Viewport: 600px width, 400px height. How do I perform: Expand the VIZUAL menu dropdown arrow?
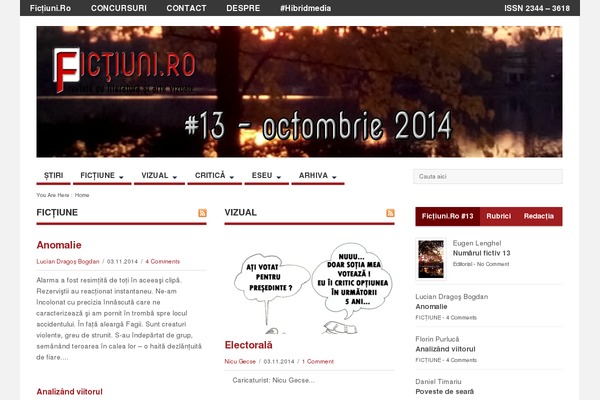[175, 177]
